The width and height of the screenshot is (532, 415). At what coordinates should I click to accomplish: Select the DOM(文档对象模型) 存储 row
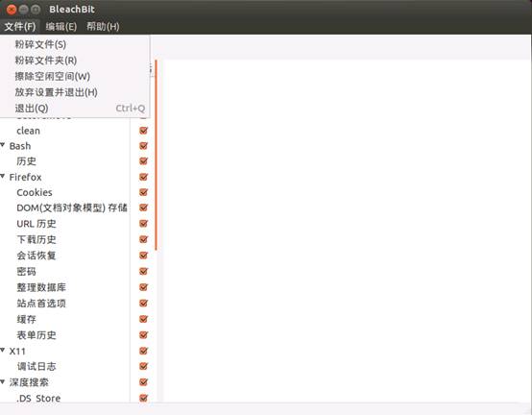(x=72, y=207)
